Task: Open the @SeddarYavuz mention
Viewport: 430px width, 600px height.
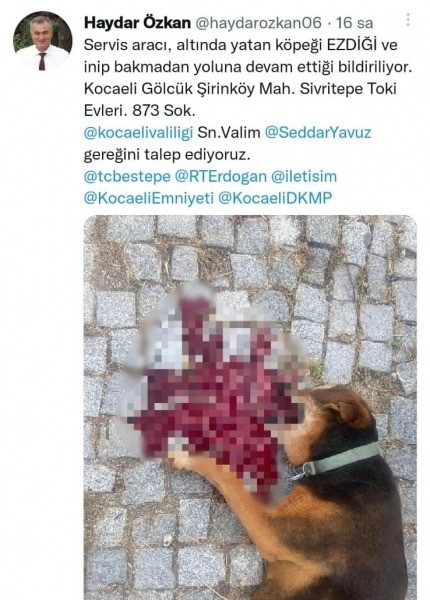Action: click(318, 132)
